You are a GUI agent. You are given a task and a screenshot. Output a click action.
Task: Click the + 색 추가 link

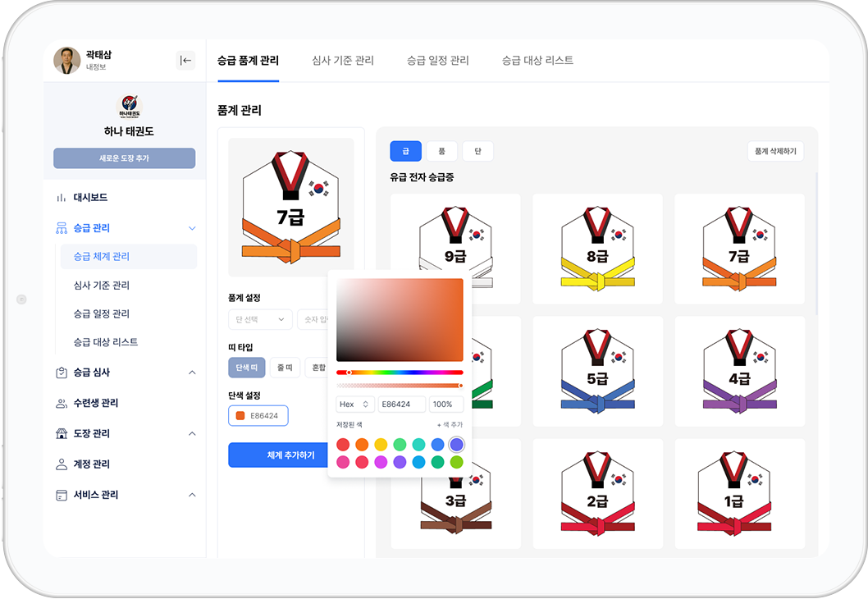[x=450, y=424]
